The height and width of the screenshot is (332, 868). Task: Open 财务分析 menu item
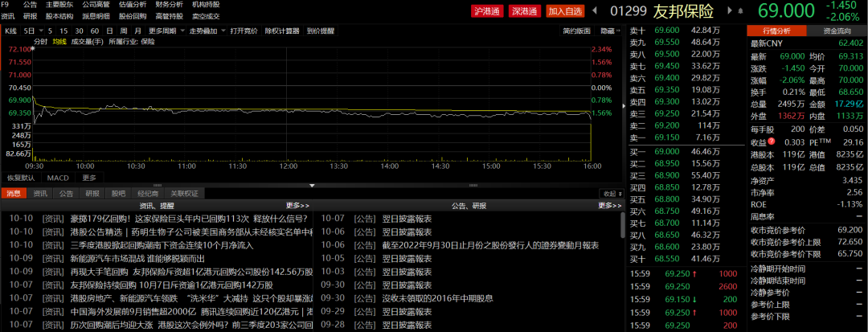[x=169, y=5]
